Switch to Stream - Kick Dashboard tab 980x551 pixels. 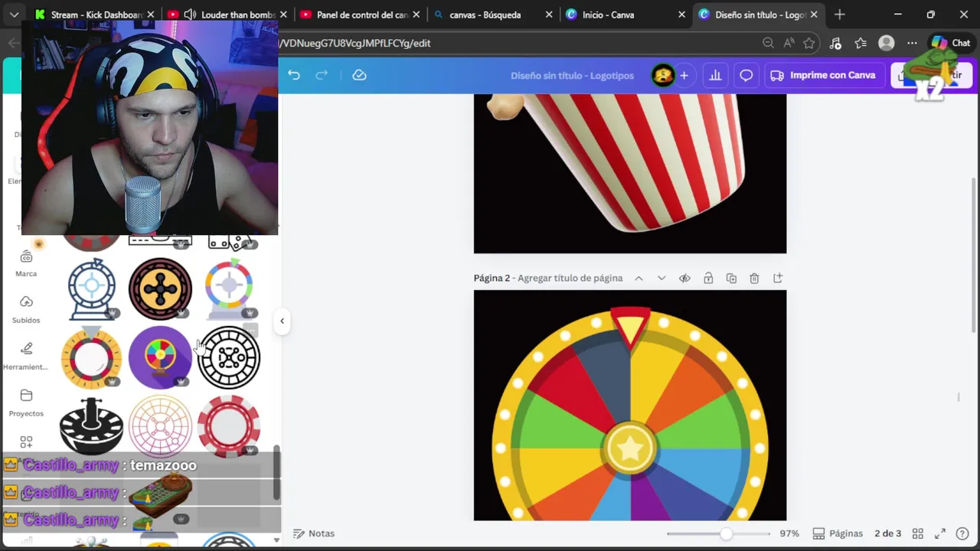(x=96, y=15)
